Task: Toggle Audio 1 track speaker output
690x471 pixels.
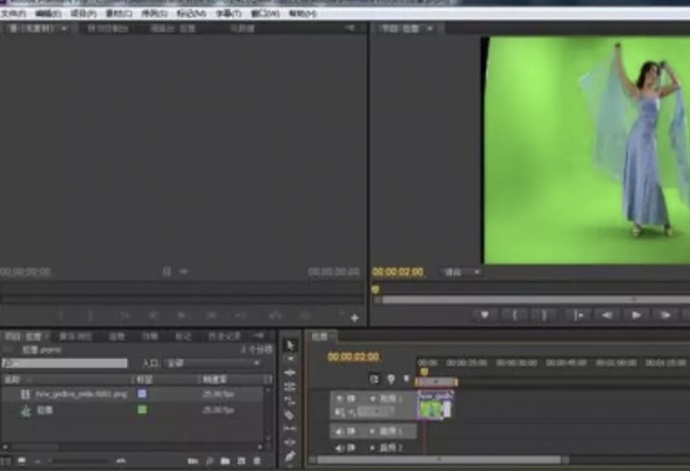Action: (339, 432)
